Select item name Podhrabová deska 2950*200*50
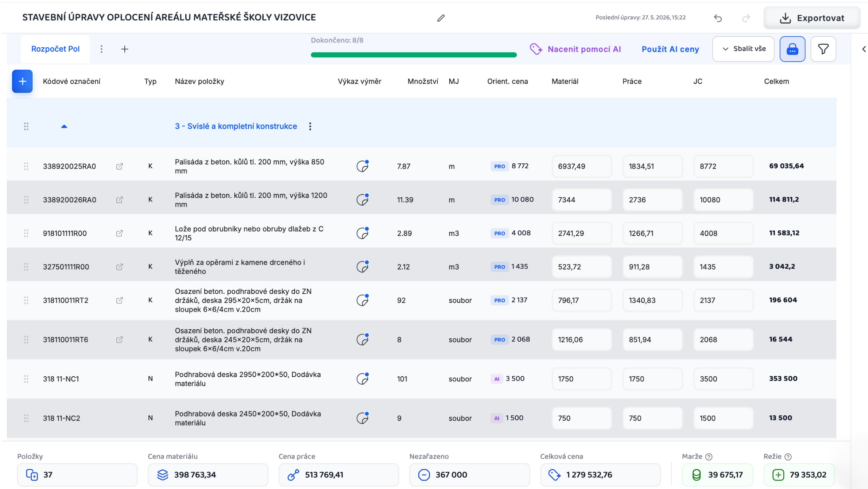This screenshot has width=868, height=489. [248, 379]
